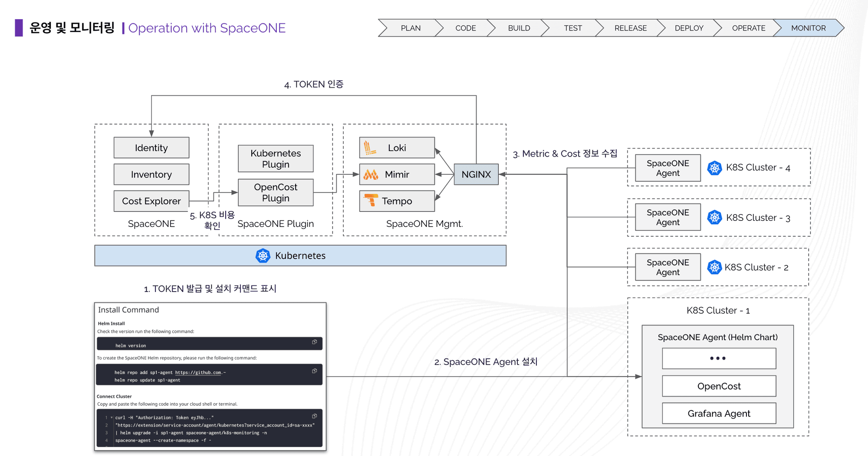Click '1. TOKEN 발급 및 설치 커맨드 표시' label
Viewport: 868px width, 456px height.
click(x=210, y=289)
